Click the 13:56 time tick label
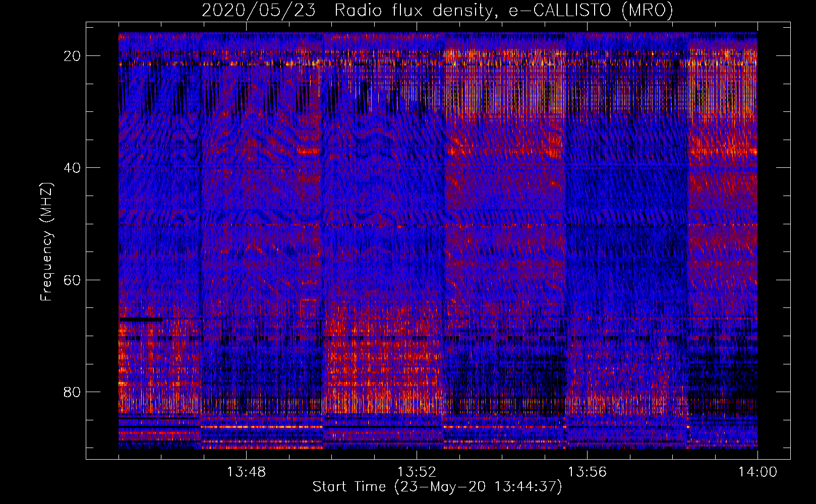This screenshot has width=816, height=504. click(x=587, y=472)
